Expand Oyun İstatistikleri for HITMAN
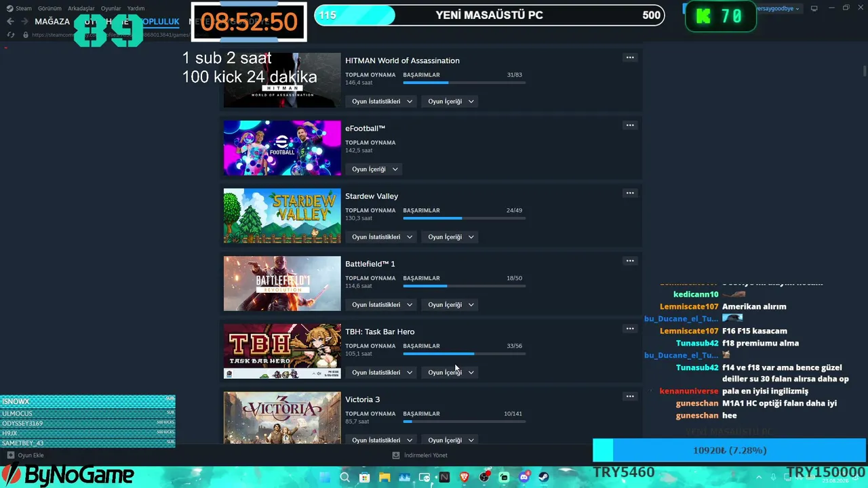868x488 pixels. (x=382, y=101)
